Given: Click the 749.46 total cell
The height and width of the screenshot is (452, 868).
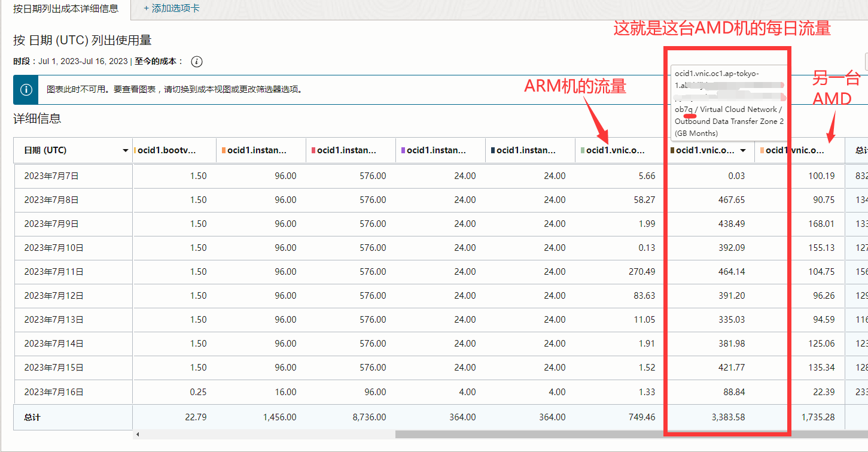Looking at the screenshot, I should (642, 417).
